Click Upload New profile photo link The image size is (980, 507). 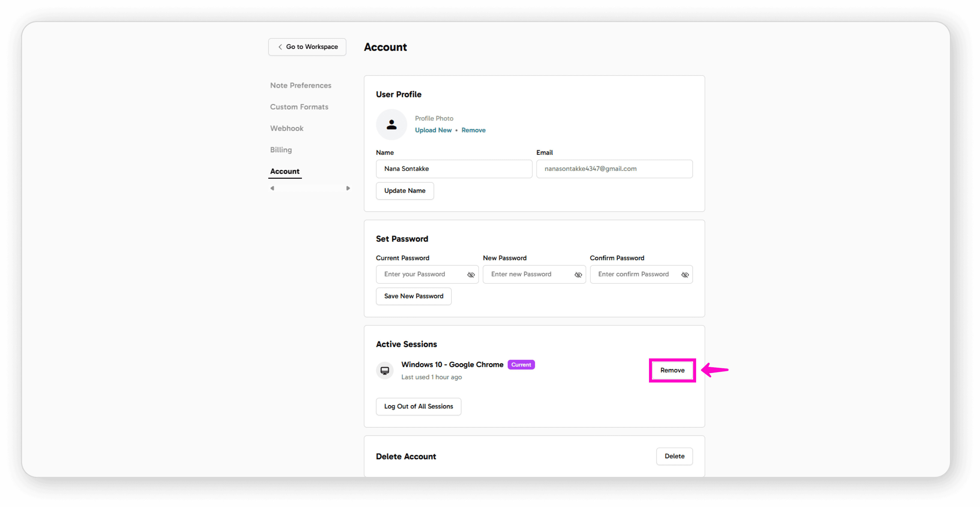(x=433, y=130)
